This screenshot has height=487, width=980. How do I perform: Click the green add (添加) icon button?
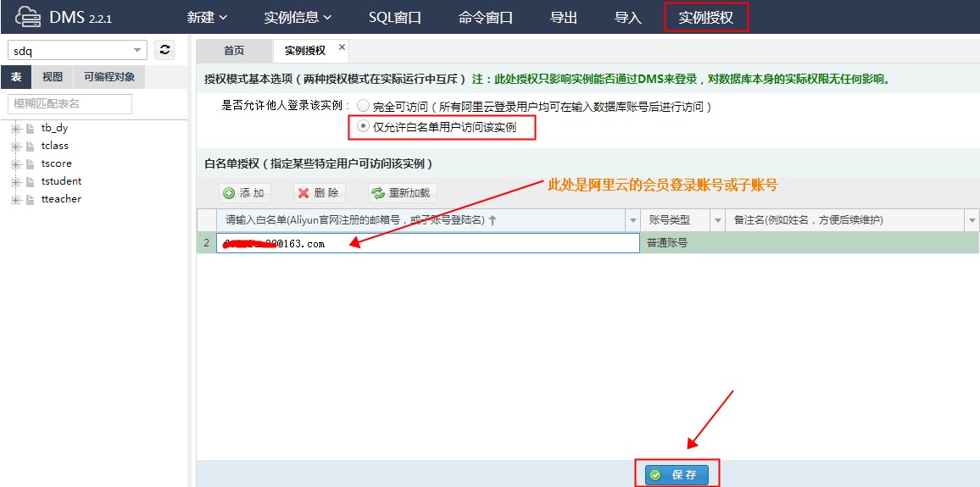229,193
